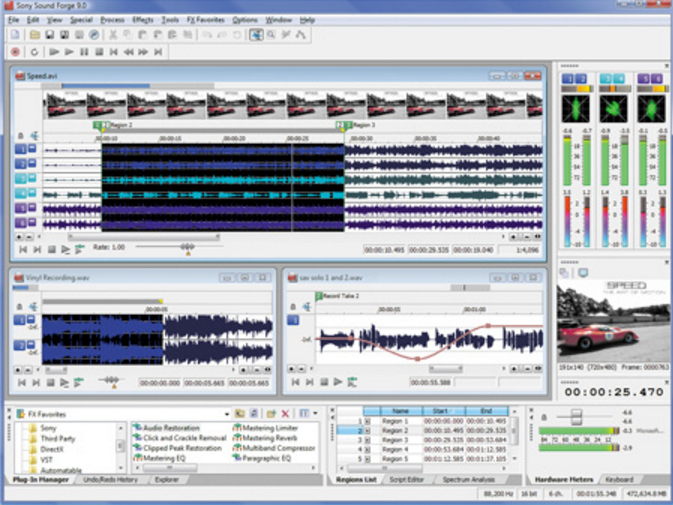Click the refresh icon in Plug-In Manager
This screenshot has width=673, height=505.
click(254, 414)
